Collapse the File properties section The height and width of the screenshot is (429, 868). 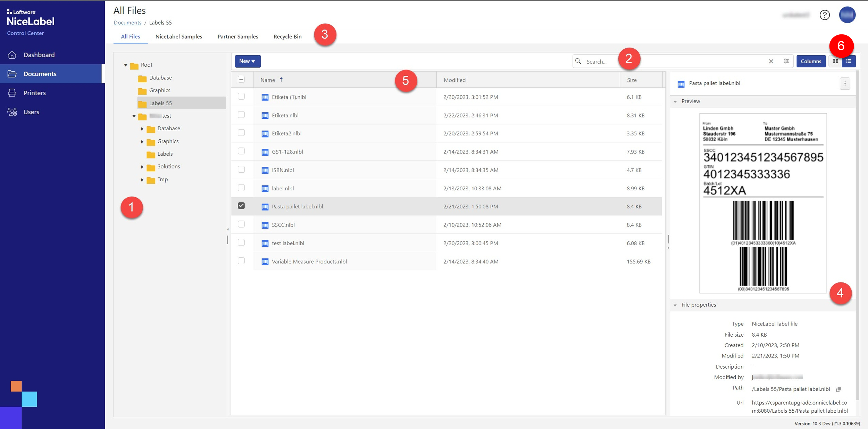(675, 305)
